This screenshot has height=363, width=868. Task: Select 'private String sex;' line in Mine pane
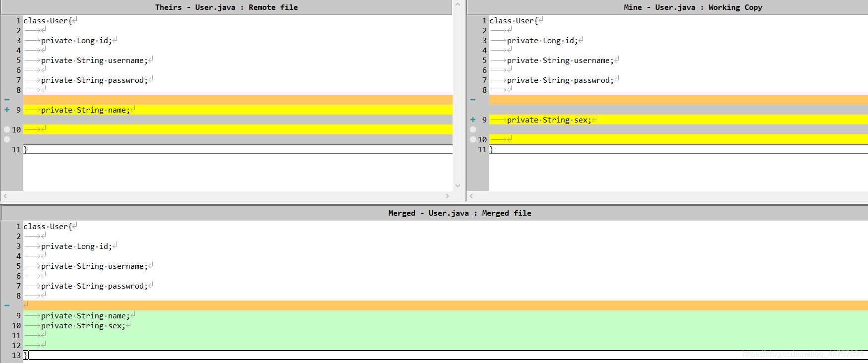click(679, 120)
